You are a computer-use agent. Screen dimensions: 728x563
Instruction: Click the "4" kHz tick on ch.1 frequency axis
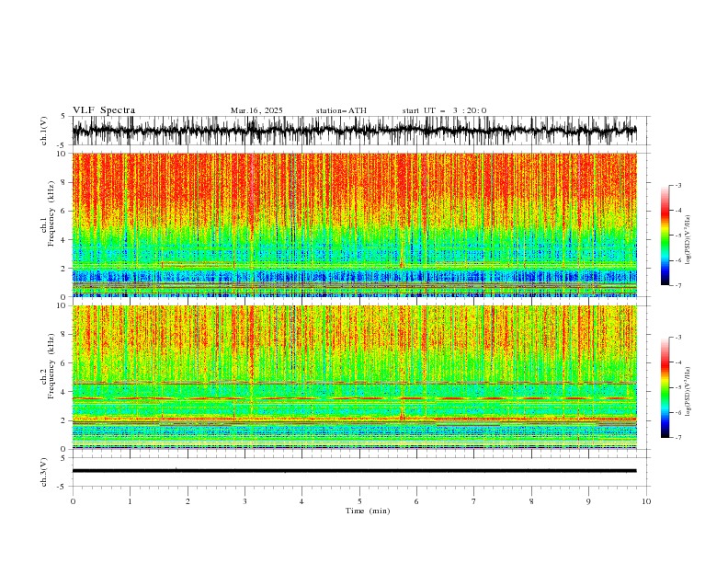[64, 240]
